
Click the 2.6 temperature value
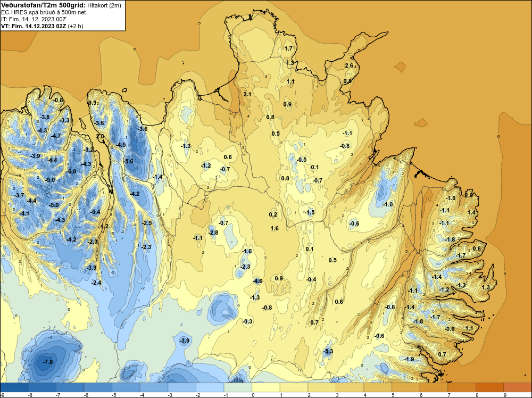349,66
